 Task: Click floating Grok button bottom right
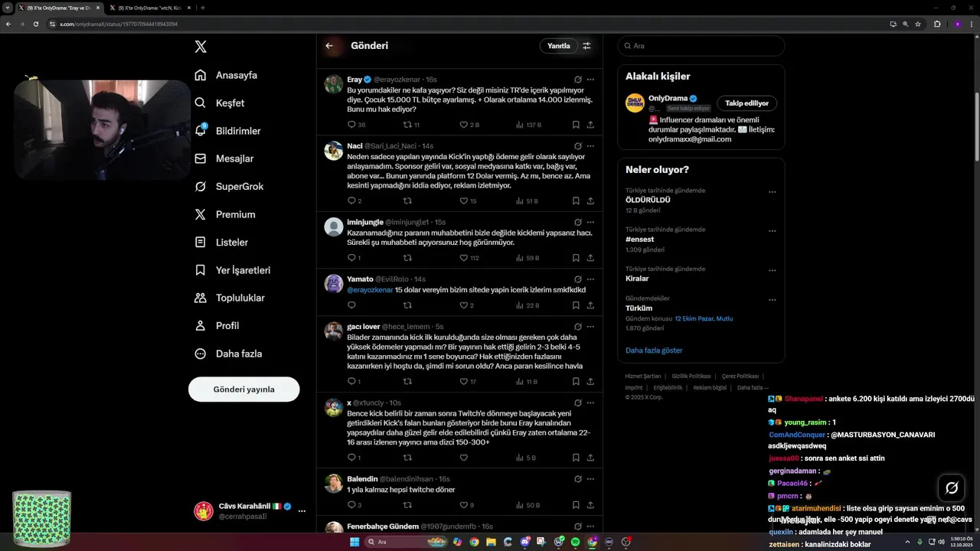(x=952, y=487)
